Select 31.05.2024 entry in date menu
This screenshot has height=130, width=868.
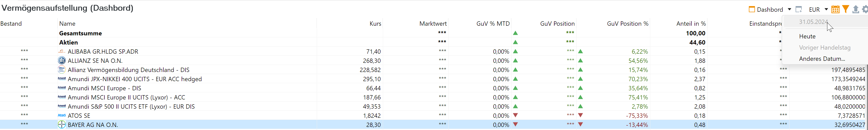point(814,22)
